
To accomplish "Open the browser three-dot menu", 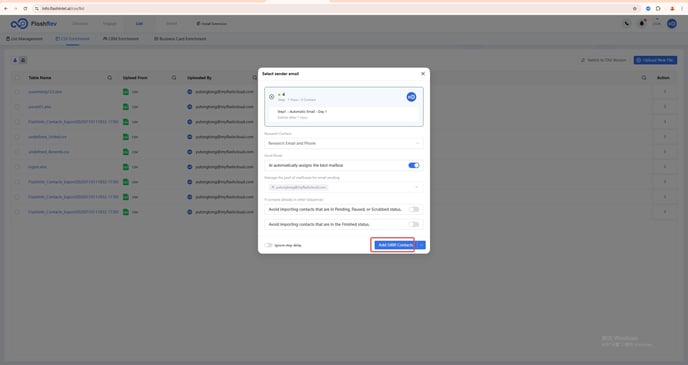I will (x=682, y=8).
